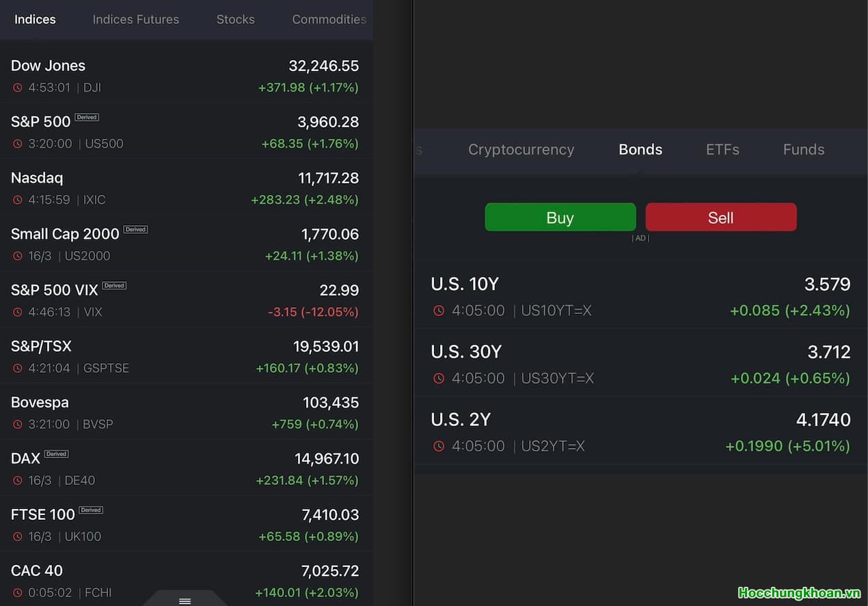The width and height of the screenshot is (868, 606).
Task: Click the clock icon under Bovespa
Action: [x=17, y=424]
